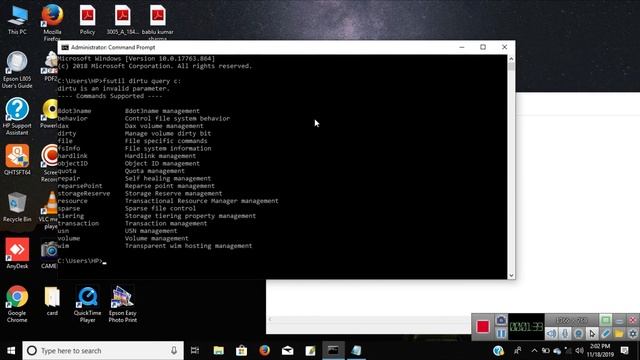The image size is (640, 360).
Task: Click 'dirty' command row in output
Action: tap(67, 133)
